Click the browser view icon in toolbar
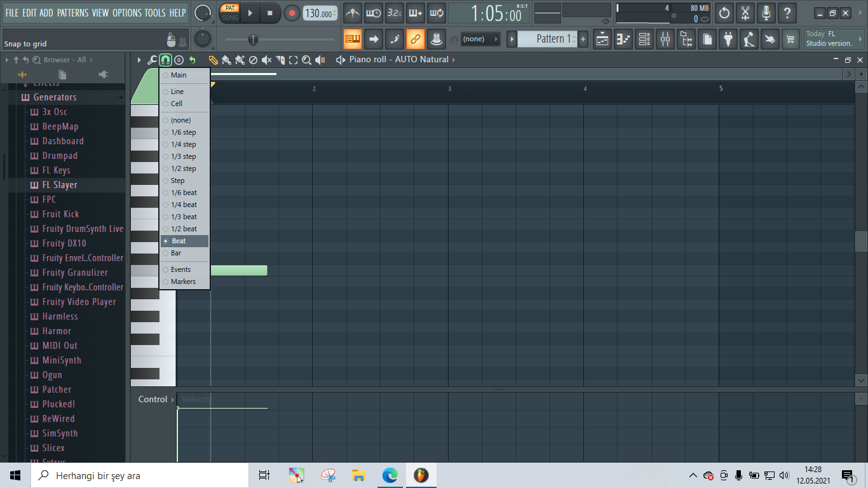868x488 pixels. click(x=686, y=39)
